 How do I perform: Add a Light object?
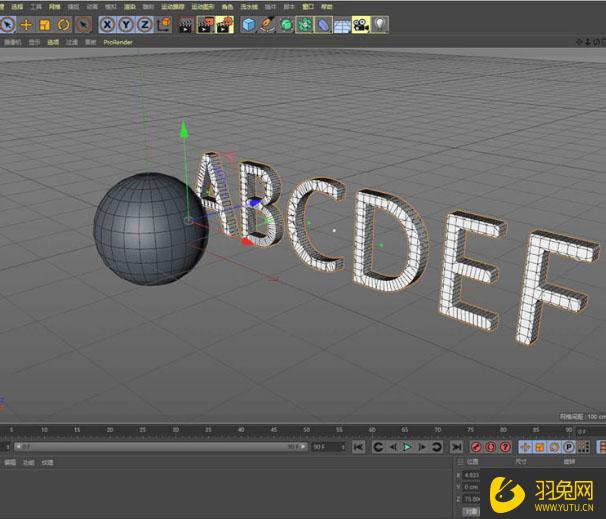[x=380, y=25]
